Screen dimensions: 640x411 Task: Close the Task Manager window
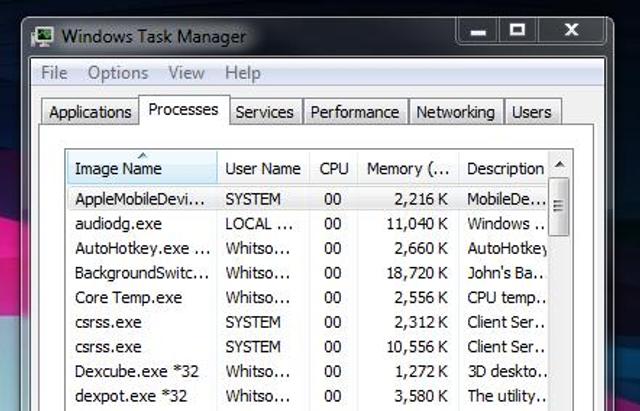(571, 30)
